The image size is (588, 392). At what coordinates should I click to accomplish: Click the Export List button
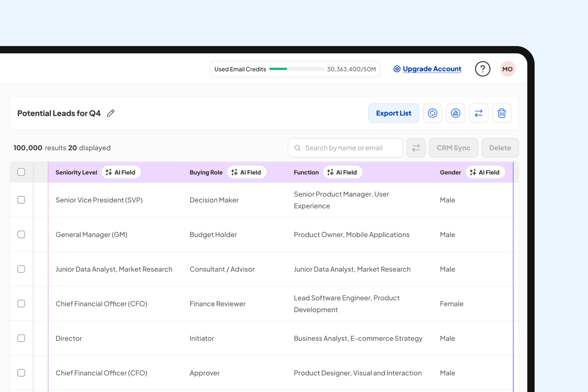[393, 113]
